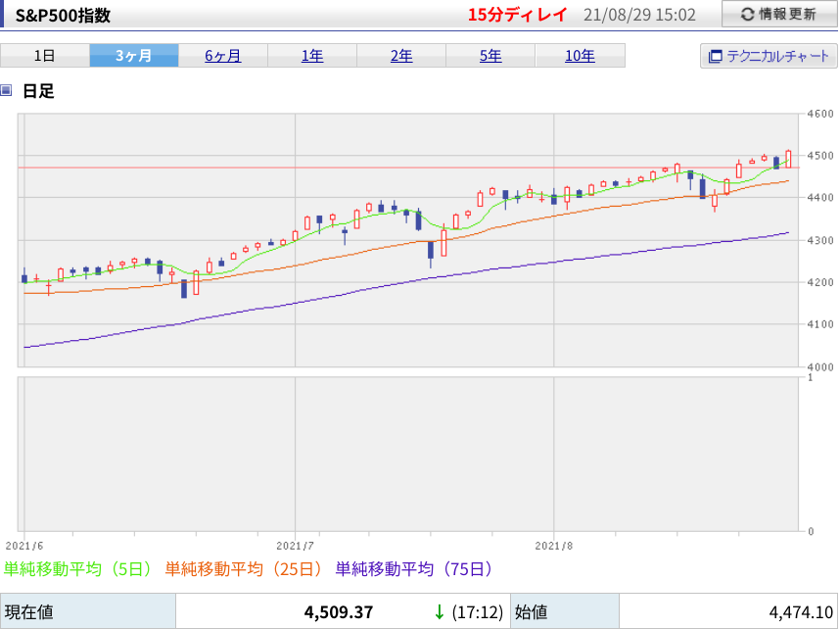The image size is (840, 629).
Task: Click the S&P500指数 title text
Action: click(64, 16)
